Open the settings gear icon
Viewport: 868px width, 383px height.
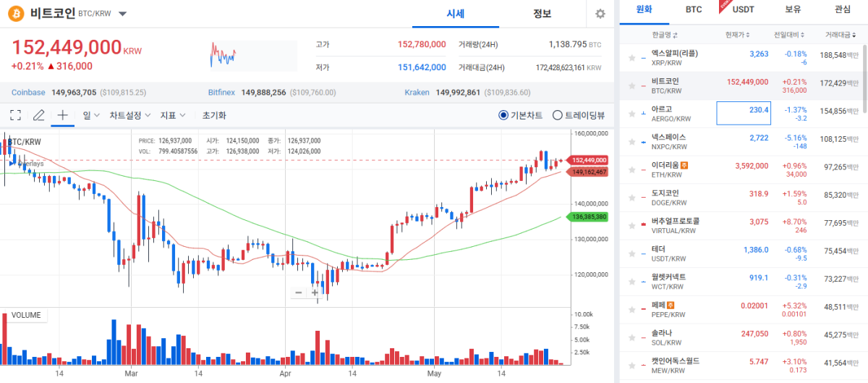pyautogui.click(x=600, y=14)
